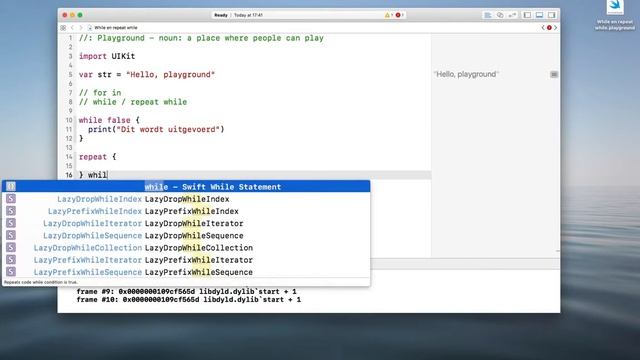
Task: Click line number 15 in gutter
Action: (69, 166)
